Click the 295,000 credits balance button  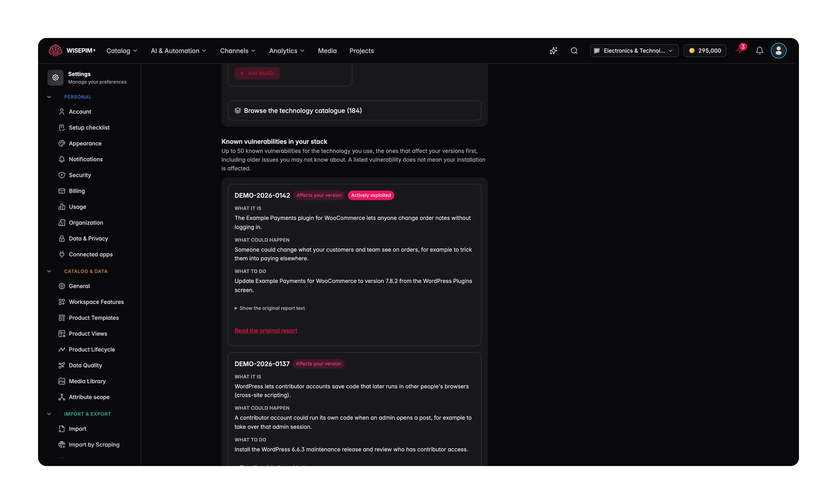pyautogui.click(x=705, y=51)
